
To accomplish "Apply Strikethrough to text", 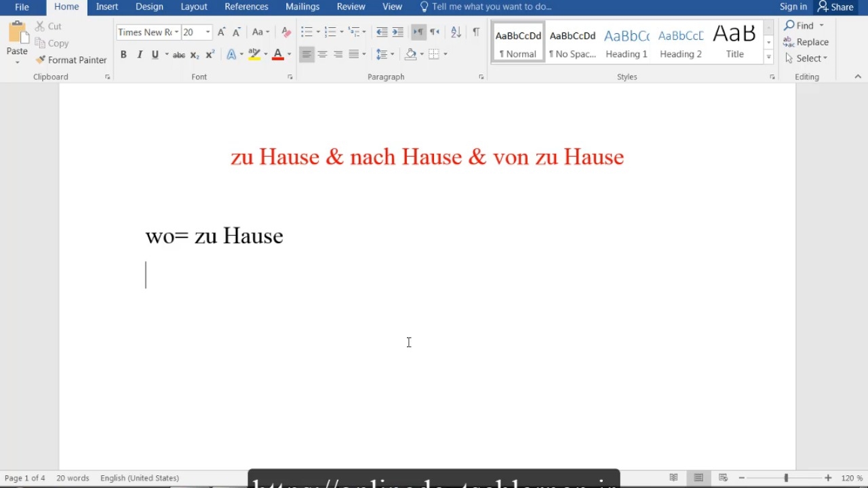I will pos(178,54).
